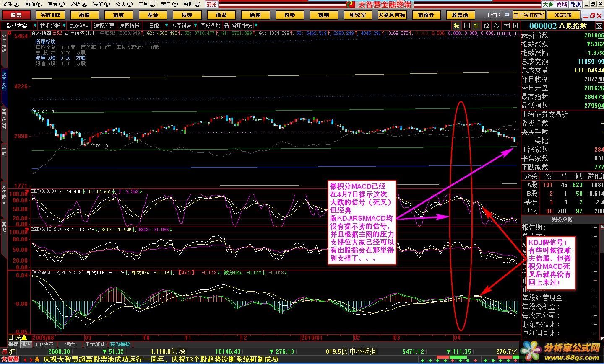Image resolution: width=604 pixels, height=364 pixels.
Task: Click the small red window icon beside 沪
Action: point(4,351)
